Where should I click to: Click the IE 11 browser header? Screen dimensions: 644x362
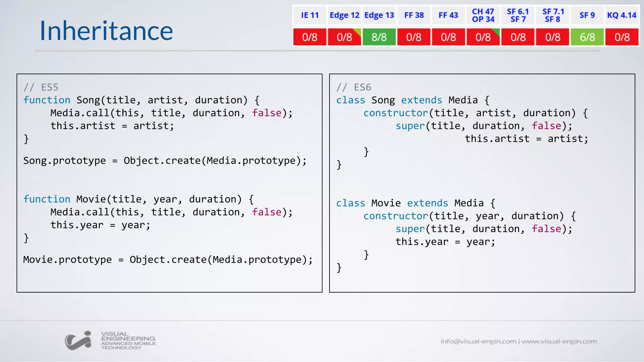tap(310, 15)
